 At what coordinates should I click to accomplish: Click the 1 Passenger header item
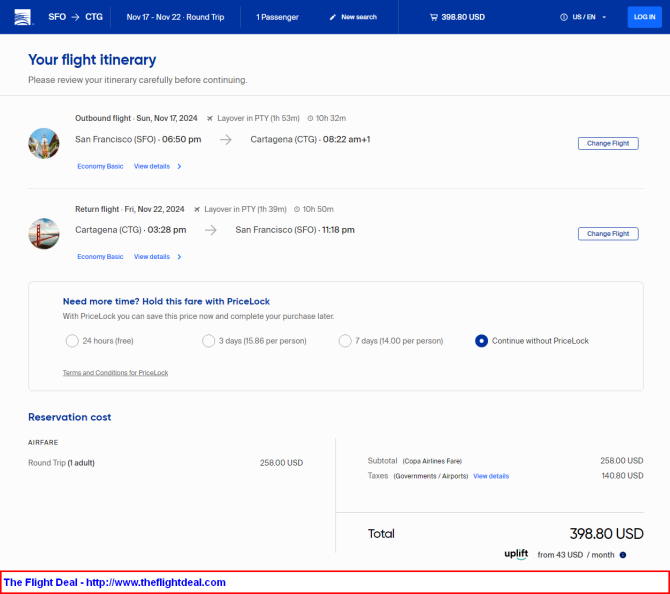coord(277,17)
